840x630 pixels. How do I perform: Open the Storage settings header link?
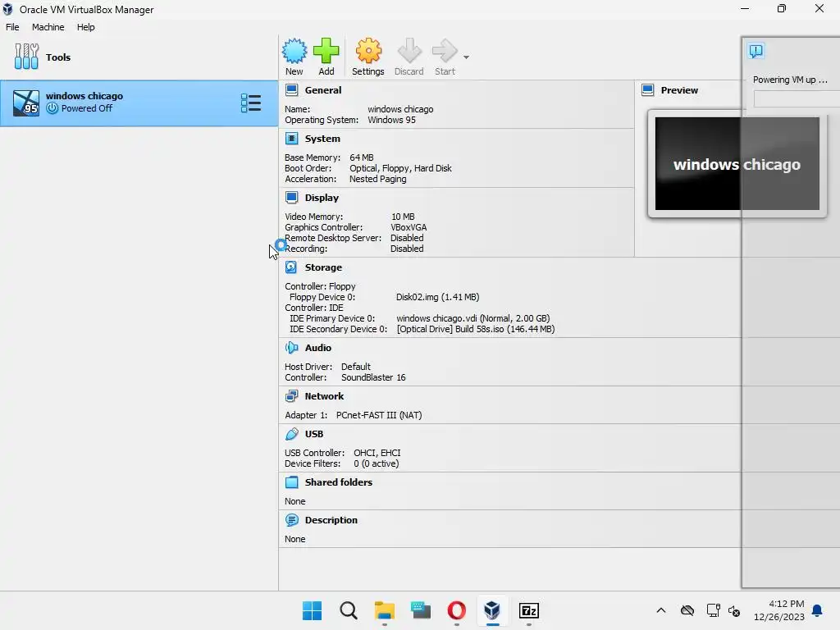pos(323,267)
